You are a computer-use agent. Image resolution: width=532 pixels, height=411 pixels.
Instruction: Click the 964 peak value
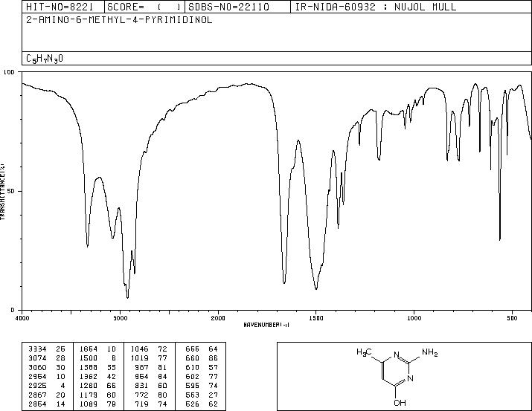(142, 376)
